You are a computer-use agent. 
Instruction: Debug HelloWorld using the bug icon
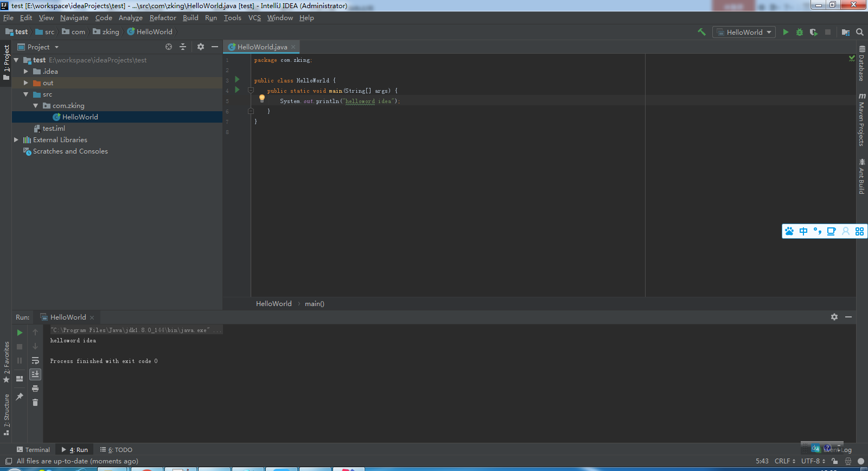coord(800,32)
